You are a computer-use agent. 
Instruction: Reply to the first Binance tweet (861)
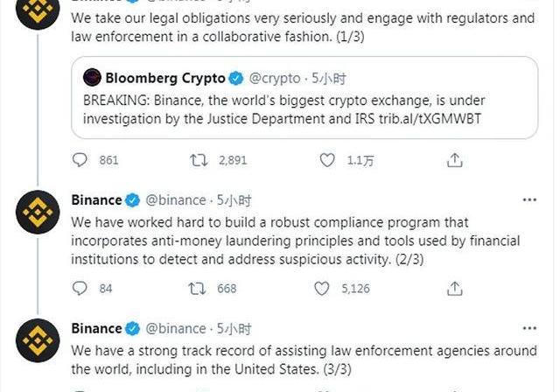click(x=80, y=160)
